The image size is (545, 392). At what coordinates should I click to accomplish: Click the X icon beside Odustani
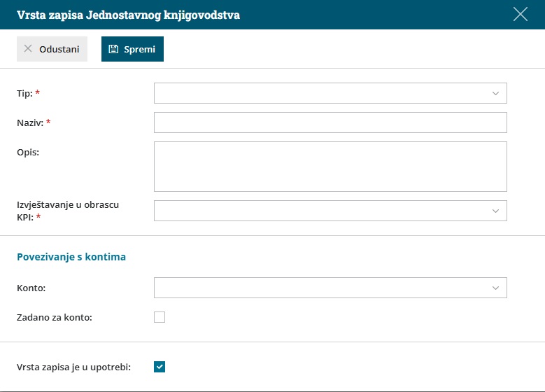tap(28, 49)
